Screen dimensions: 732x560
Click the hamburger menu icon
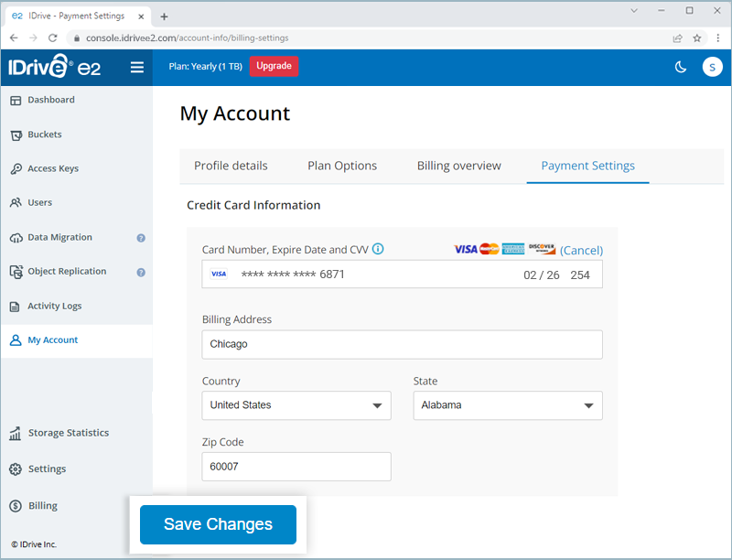(137, 67)
